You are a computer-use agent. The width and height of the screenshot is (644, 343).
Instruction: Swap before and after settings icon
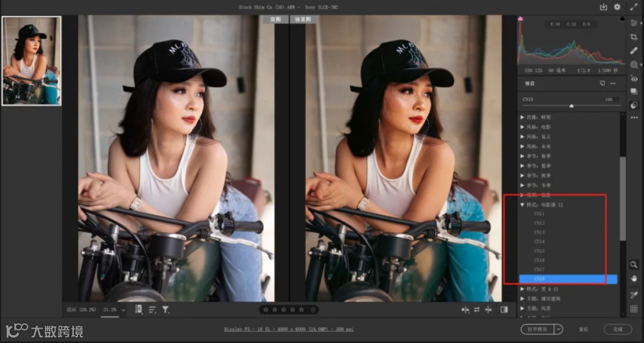[x=477, y=310]
